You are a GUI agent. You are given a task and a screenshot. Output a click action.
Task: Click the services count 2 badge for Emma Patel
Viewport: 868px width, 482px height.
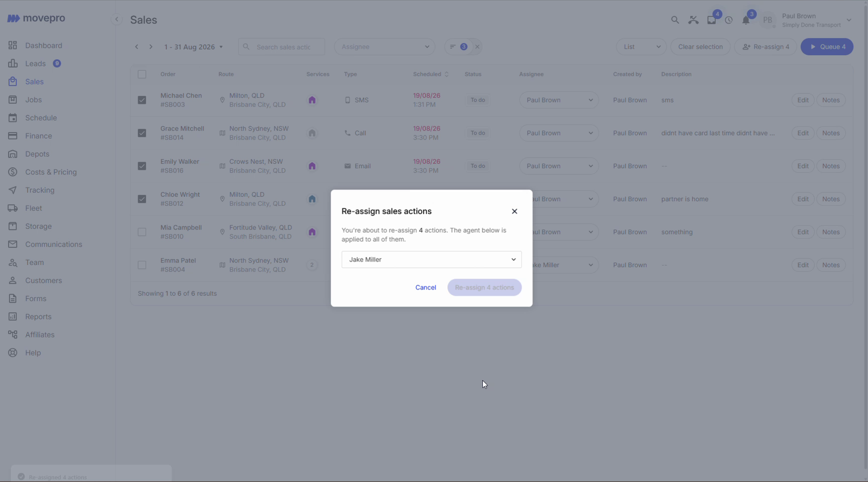coord(312,265)
